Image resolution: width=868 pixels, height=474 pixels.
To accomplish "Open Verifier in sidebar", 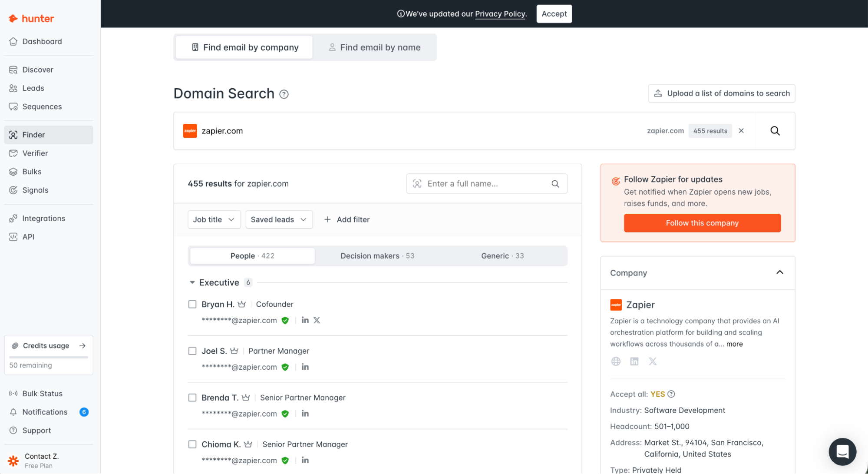I will point(49,153).
